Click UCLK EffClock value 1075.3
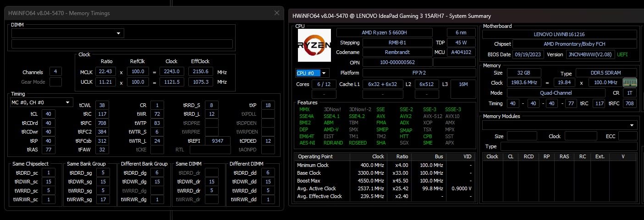The image size is (644, 220). (200, 82)
